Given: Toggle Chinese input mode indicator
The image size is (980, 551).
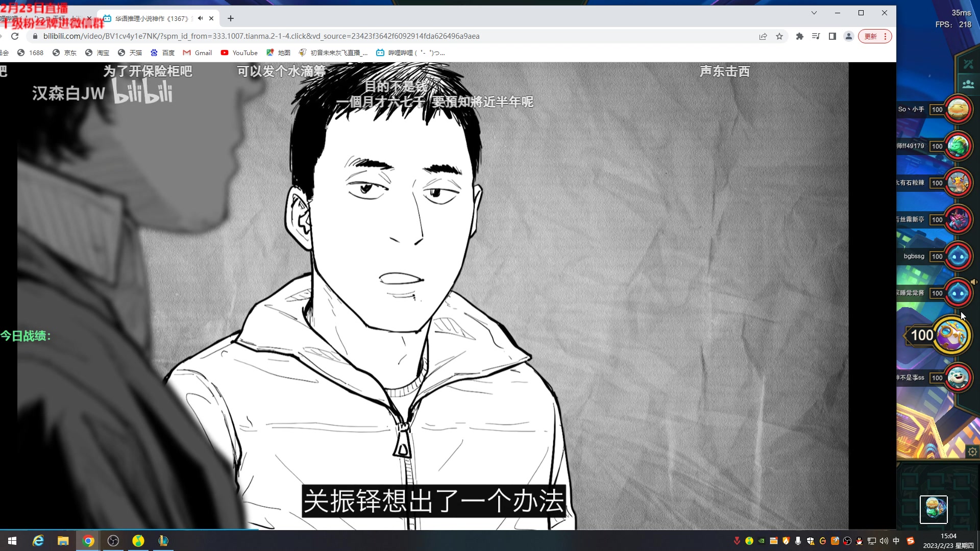Looking at the screenshot, I should click(896, 541).
